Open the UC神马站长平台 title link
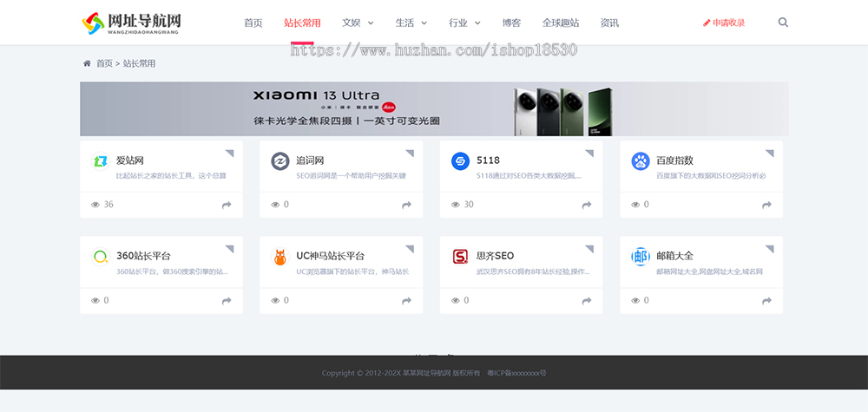868x412 pixels. pos(331,256)
